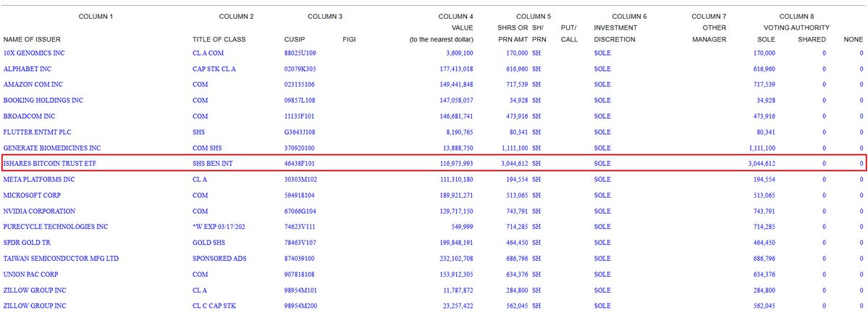Select the INVESTMENT DISCRETION column header
868x323 pixels.
tap(615, 33)
